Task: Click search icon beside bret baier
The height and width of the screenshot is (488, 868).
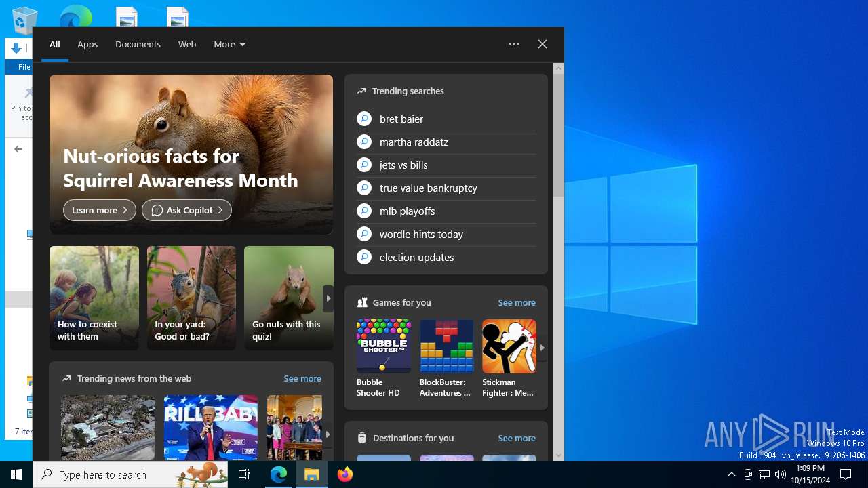Action: (x=364, y=119)
